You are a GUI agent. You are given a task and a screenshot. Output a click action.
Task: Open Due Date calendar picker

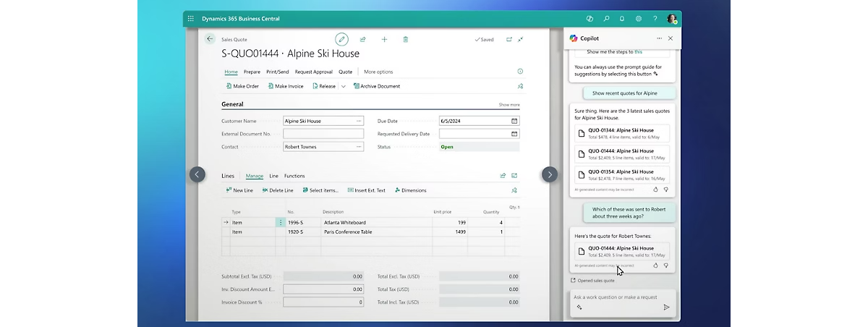pos(514,121)
